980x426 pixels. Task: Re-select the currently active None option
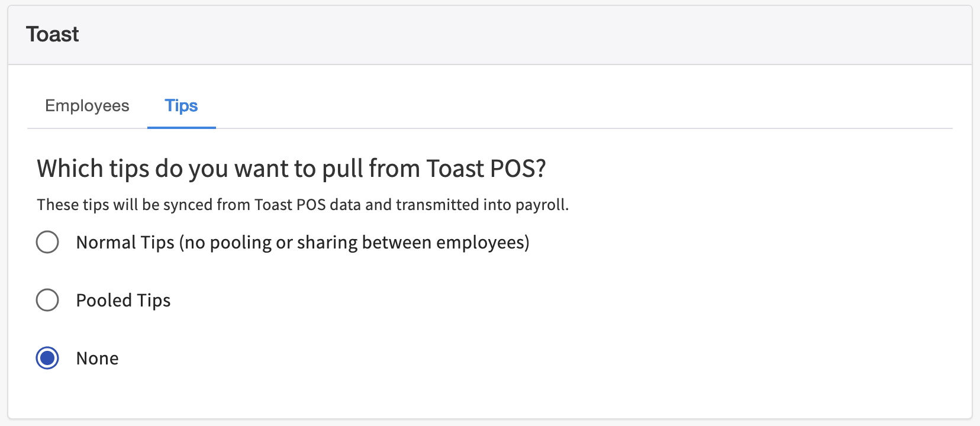(x=47, y=358)
